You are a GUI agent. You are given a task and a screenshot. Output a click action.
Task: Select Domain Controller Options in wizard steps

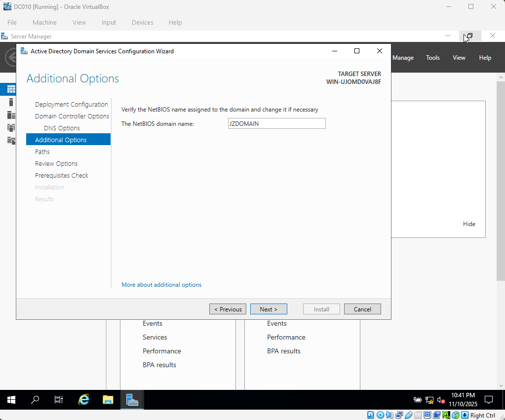pos(72,116)
